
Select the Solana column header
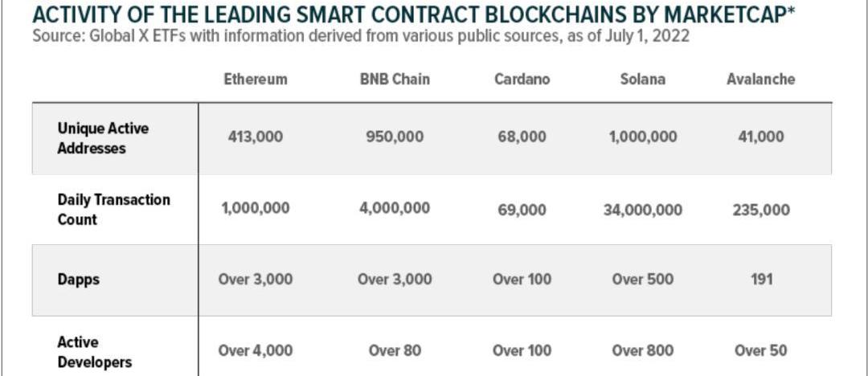(x=642, y=79)
